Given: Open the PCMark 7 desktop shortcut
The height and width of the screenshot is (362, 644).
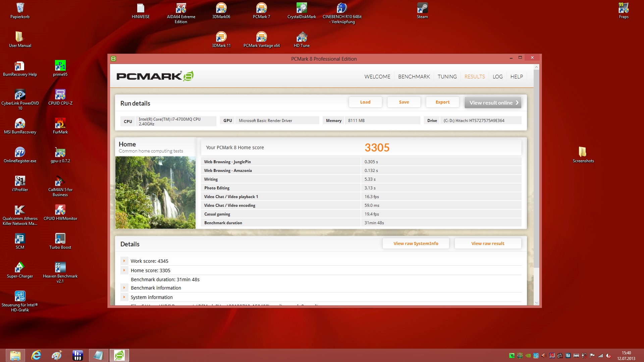Looking at the screenshot, I should (261, 11).
